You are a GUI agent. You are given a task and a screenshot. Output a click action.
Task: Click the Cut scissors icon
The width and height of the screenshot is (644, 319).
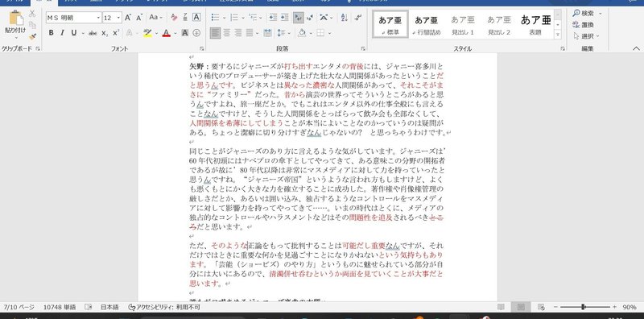(x=32, y=14)
